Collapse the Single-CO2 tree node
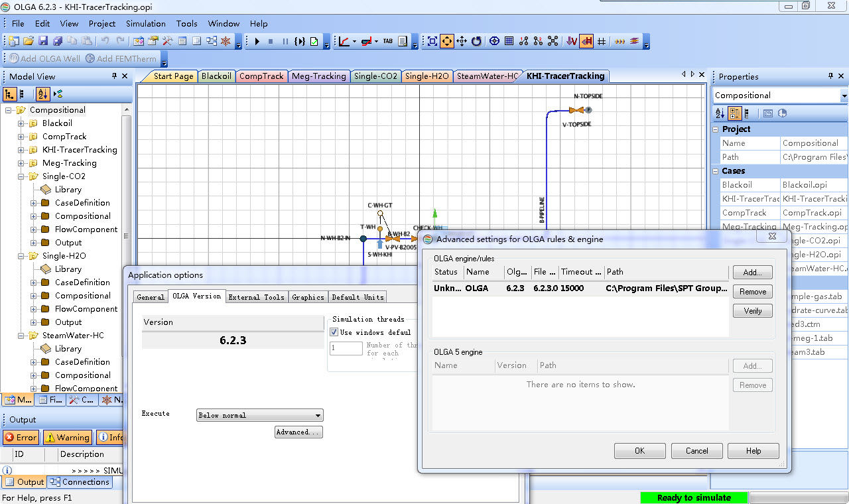 tap(21, 176)
